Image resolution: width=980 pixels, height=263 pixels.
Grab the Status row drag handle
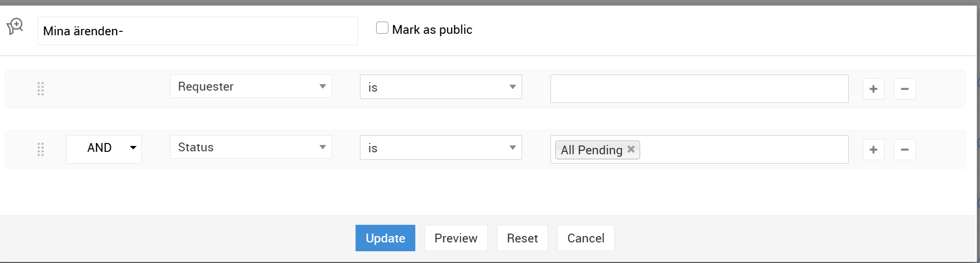41,149
